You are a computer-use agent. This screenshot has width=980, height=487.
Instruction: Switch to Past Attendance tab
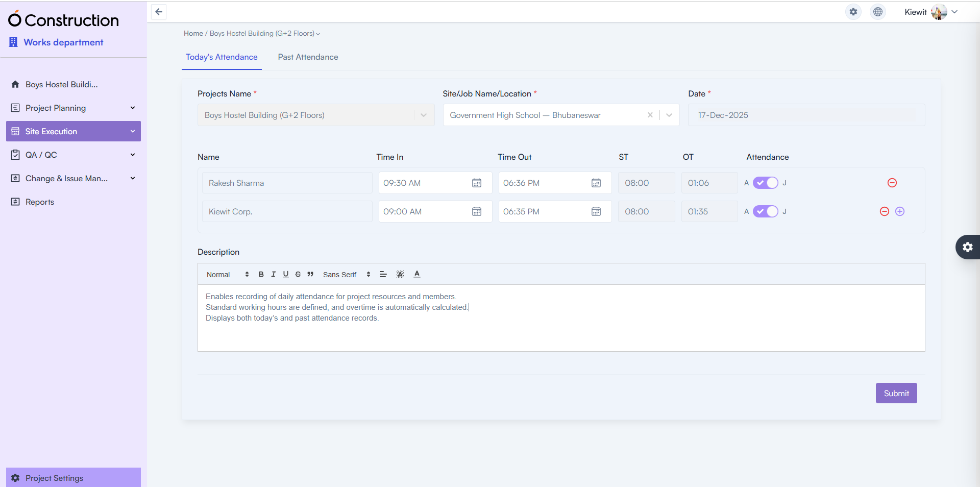click(308, 57)
